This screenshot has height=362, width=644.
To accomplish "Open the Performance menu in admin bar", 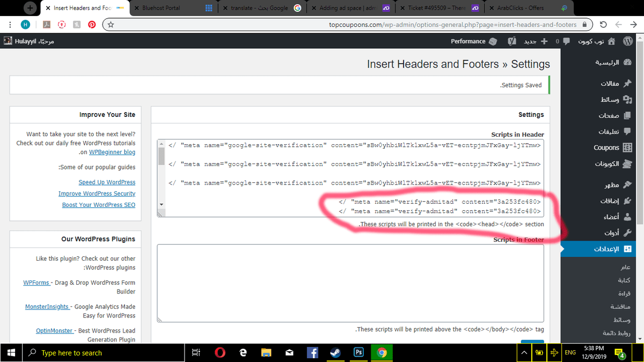I will (474, 41).
